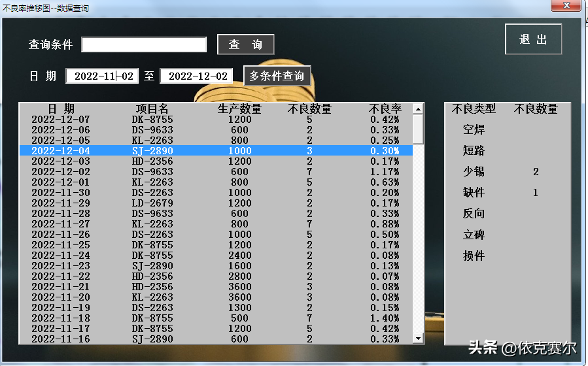Click the 不良率 column header

click(x=385, y=109)
